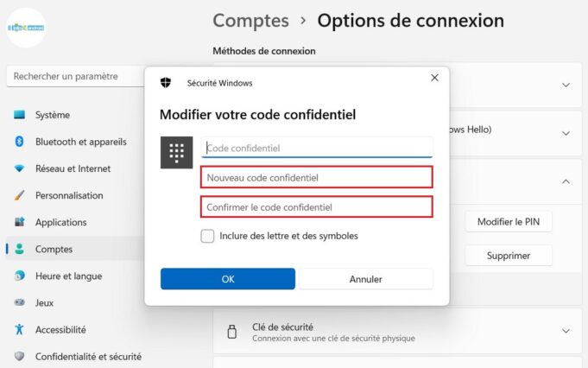Click the Nouveau code confidentiel field

point(316,178)
